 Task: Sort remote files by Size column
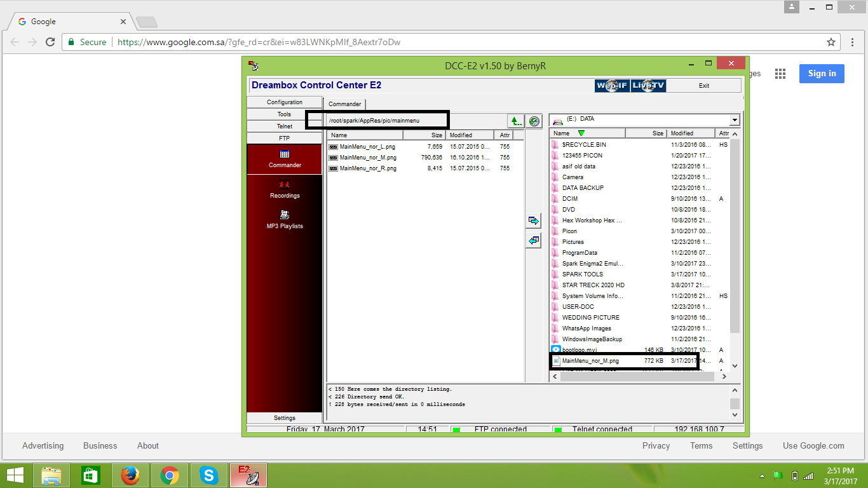[x=424, y=135]
